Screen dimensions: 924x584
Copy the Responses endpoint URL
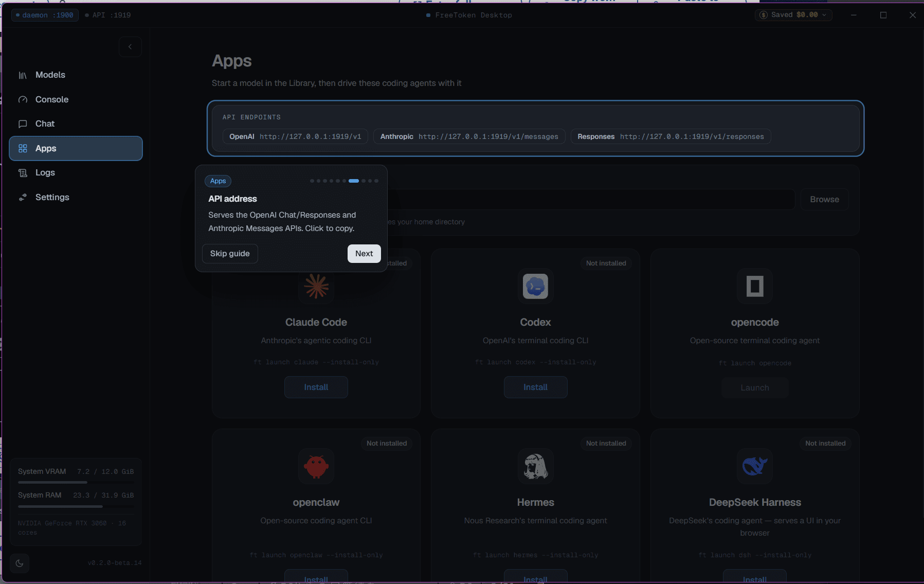tap(671, 136)
